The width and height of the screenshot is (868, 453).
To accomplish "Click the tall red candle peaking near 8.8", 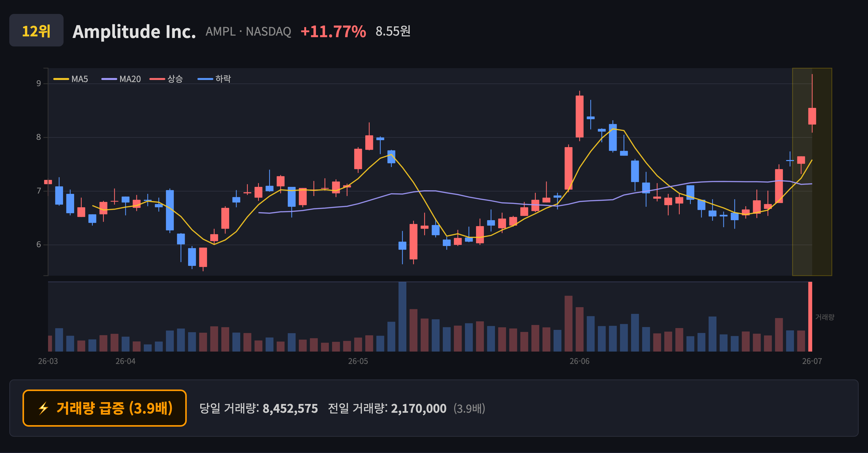I will (x=579, y=116).
